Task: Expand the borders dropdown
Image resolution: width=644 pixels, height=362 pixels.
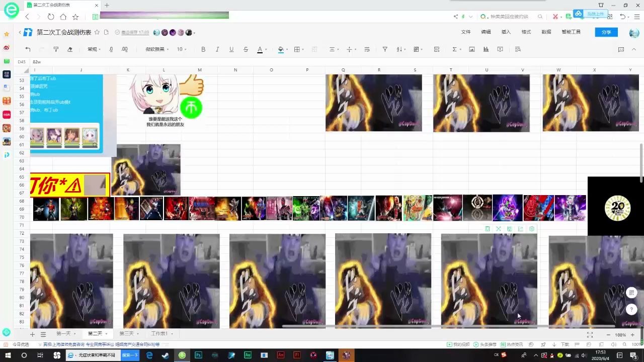Action: (x=303, y=49)
